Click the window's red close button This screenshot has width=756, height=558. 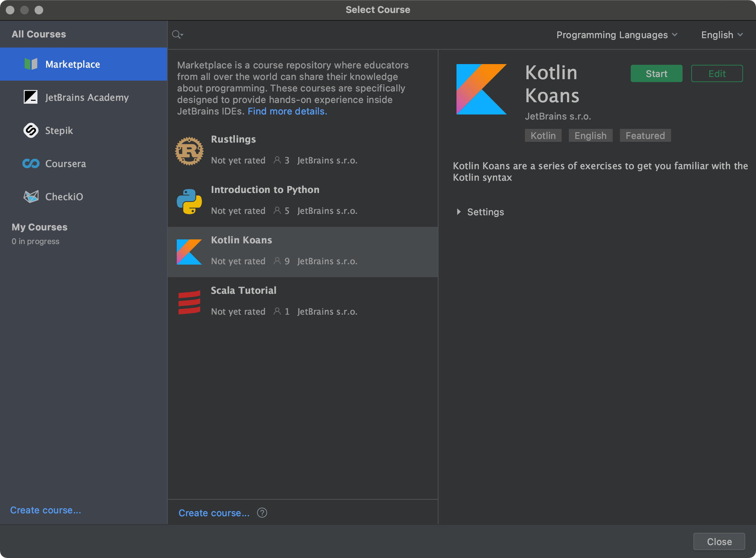click(10, 10)
